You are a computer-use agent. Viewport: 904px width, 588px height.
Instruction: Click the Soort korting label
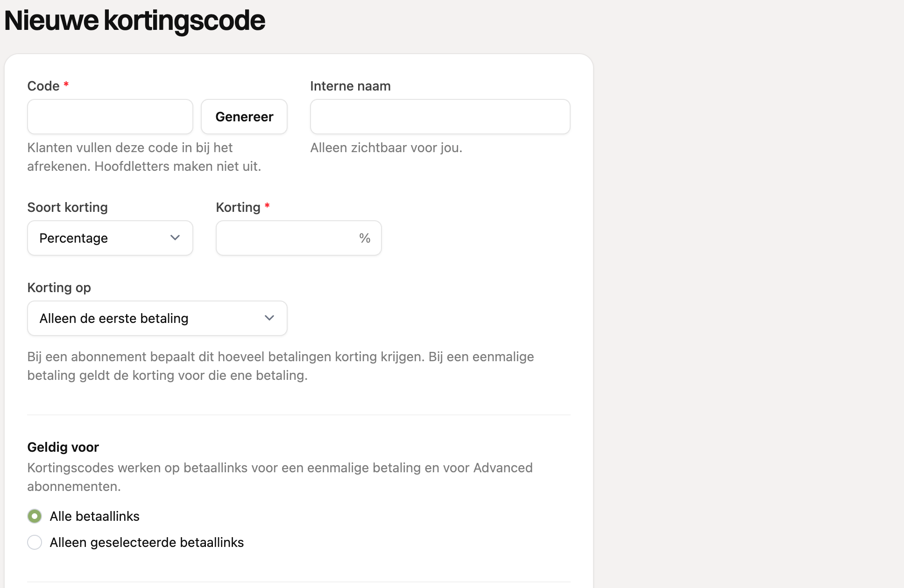(68, 207)
